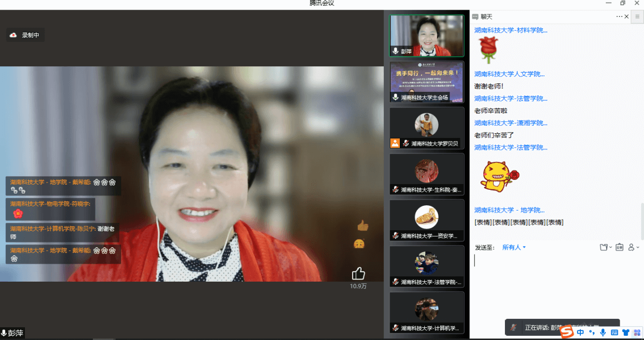Open the Sogou skin shirt icon
The height and width of the screenshot is (340, 644).
click(625, 333)
